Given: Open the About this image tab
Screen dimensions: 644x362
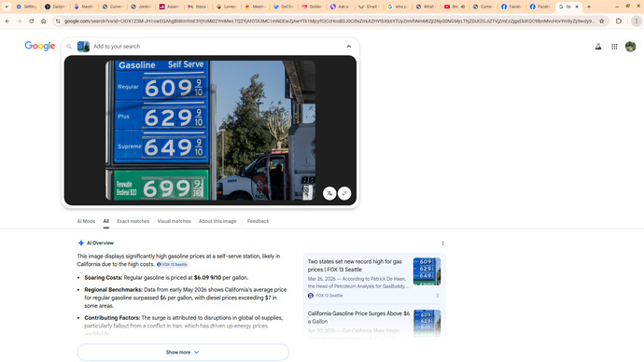Looking at the screenshot, I should coord(217,221).
